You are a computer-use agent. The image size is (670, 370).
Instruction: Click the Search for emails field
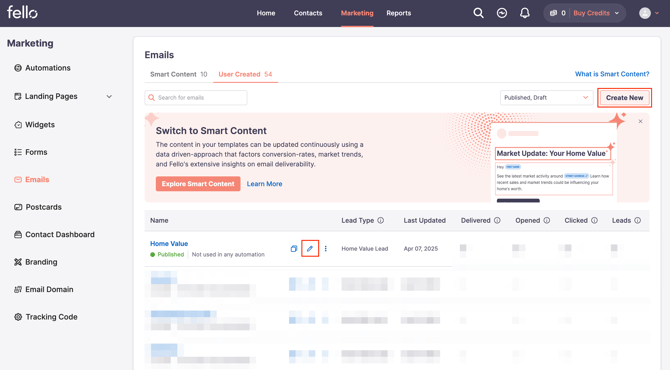(196, 98)
